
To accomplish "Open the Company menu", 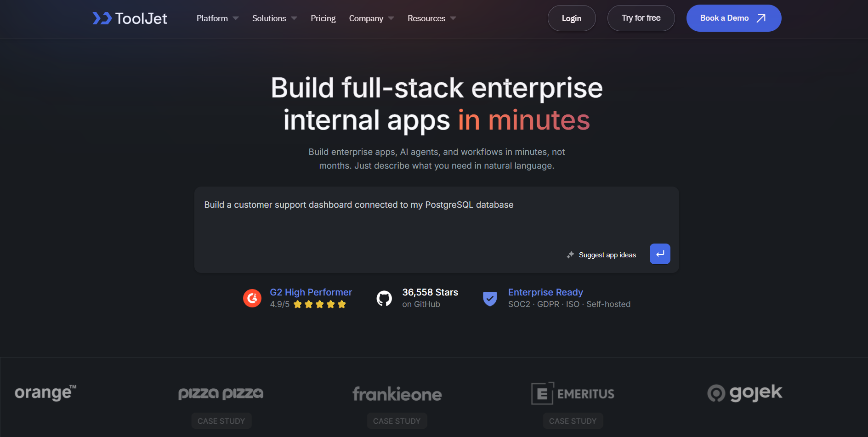I will pos(366,18).
